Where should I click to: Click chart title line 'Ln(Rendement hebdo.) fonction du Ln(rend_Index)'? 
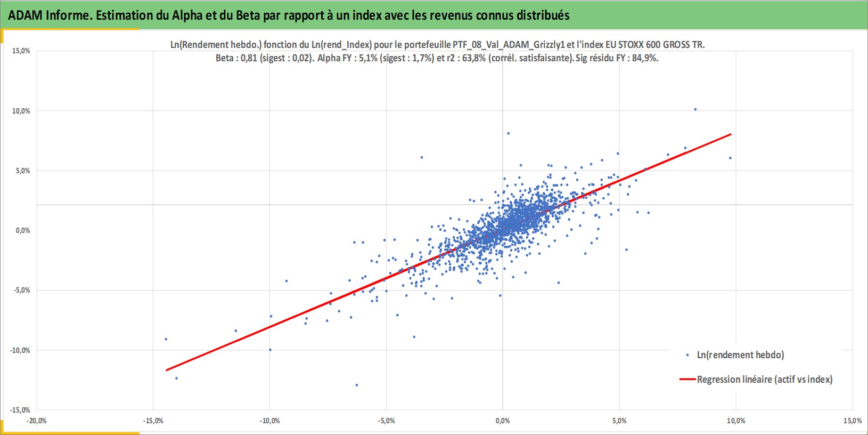pyautogui.click(x=271, y=45)
